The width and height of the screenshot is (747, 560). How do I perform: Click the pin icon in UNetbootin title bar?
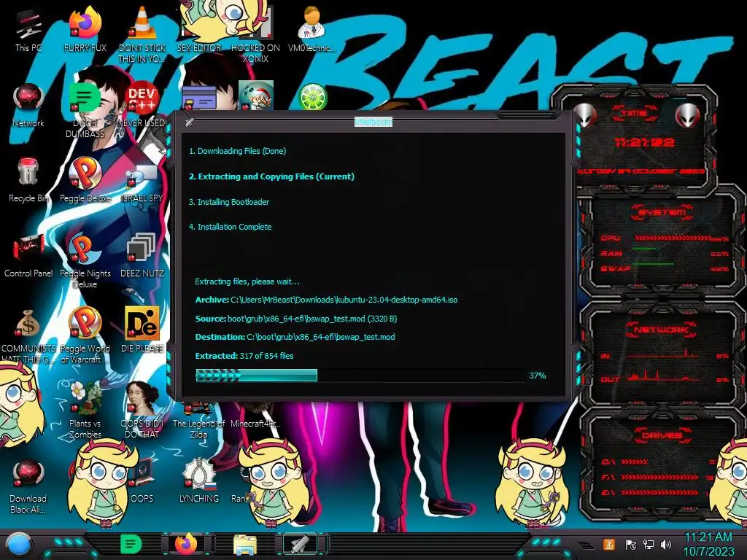190,122
